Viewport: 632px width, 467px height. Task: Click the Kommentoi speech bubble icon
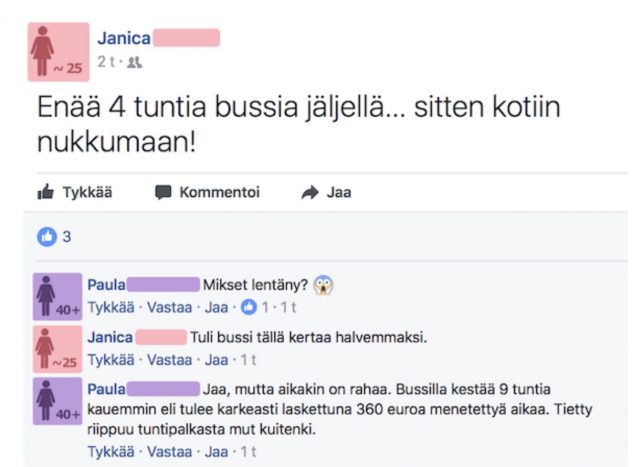point(163,192)
